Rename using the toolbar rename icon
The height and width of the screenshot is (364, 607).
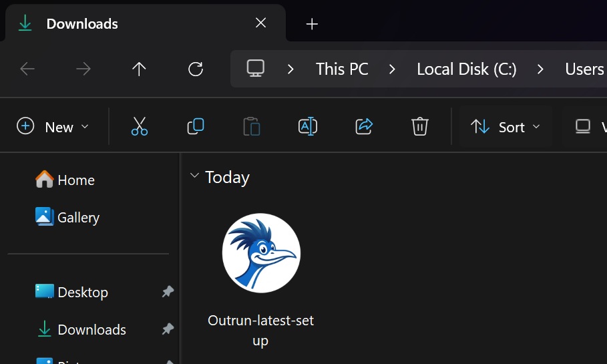point(308,126)
